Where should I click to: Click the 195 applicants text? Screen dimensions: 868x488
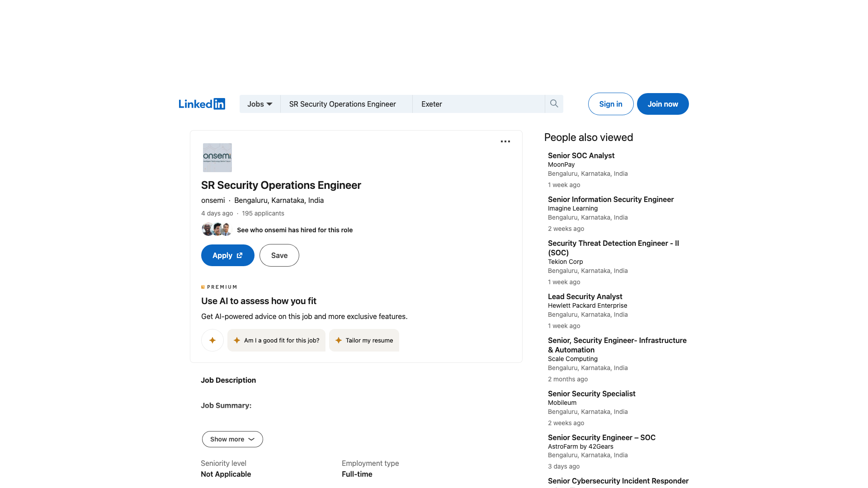click(263, 213)
